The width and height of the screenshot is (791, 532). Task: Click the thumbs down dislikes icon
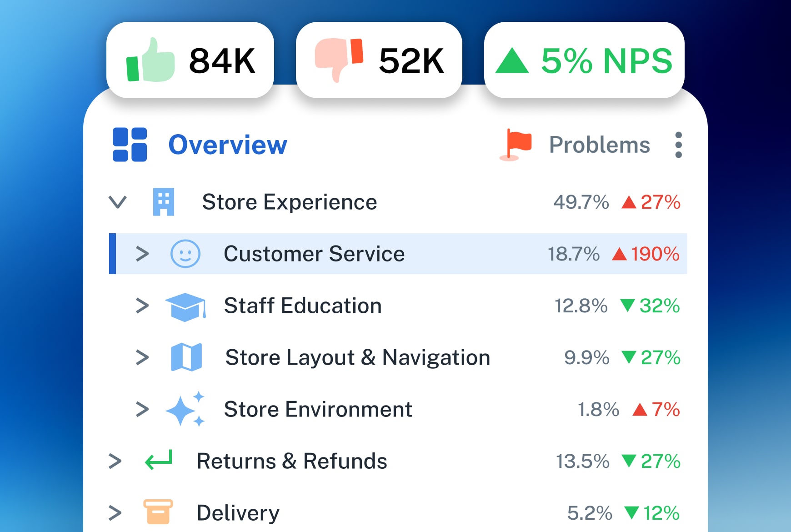coord(339,58)
